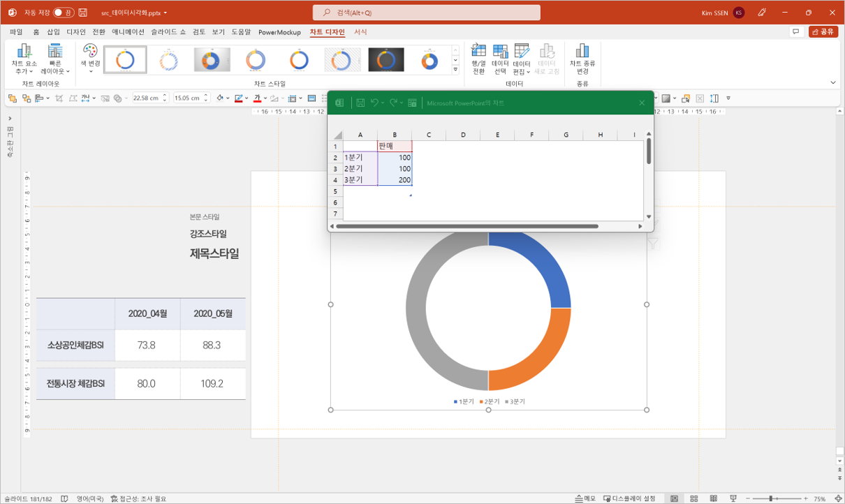This screenshot has height=504, width=845.
Task: Click the 3분기 legend entry
Action: [515, 401]
